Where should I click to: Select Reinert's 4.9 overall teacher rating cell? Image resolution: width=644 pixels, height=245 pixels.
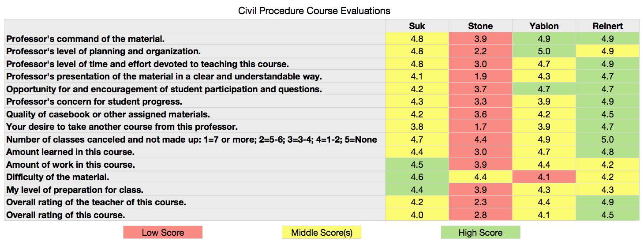click(x=607, y=202)
